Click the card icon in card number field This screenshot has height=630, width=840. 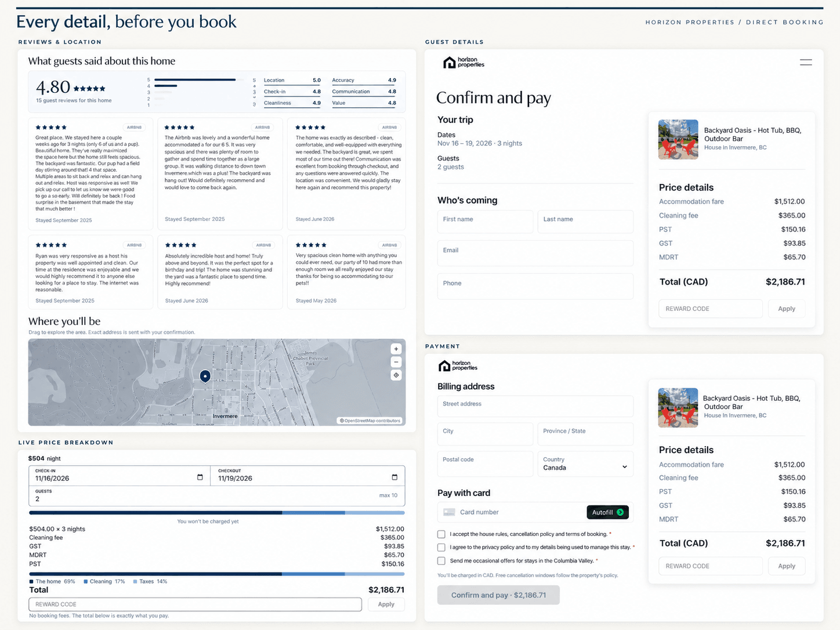(449, 512)
